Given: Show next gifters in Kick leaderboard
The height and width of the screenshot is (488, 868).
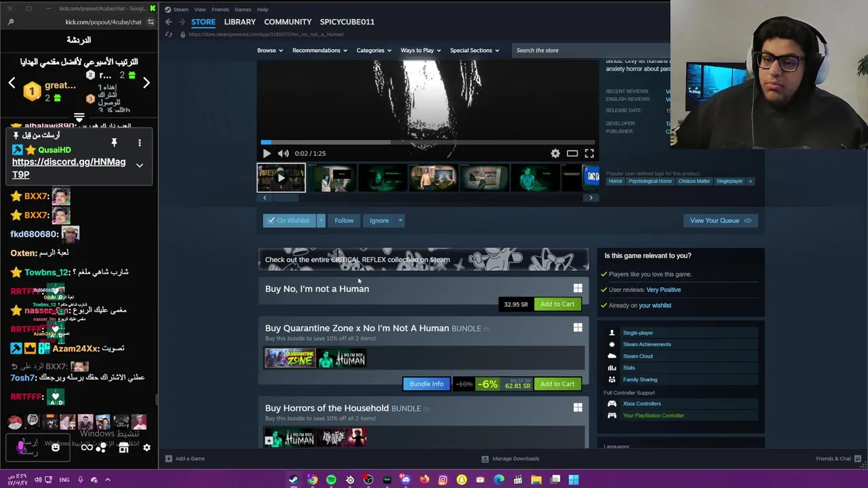Looking at the screenshot, I should tap(146, 83).
